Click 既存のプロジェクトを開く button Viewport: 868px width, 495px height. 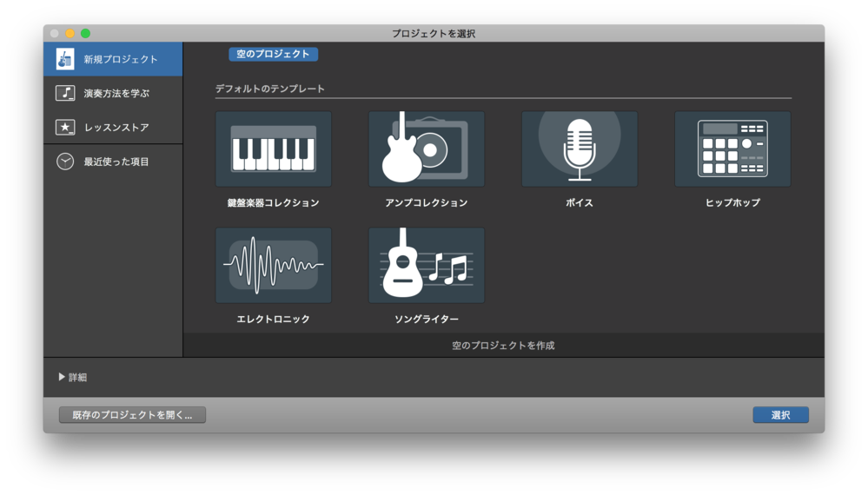pos(132,415)
